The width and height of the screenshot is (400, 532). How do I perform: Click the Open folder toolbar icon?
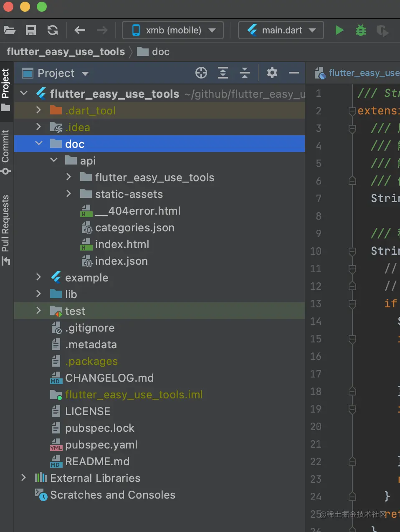pyautogui.click(x=10, y=30)
